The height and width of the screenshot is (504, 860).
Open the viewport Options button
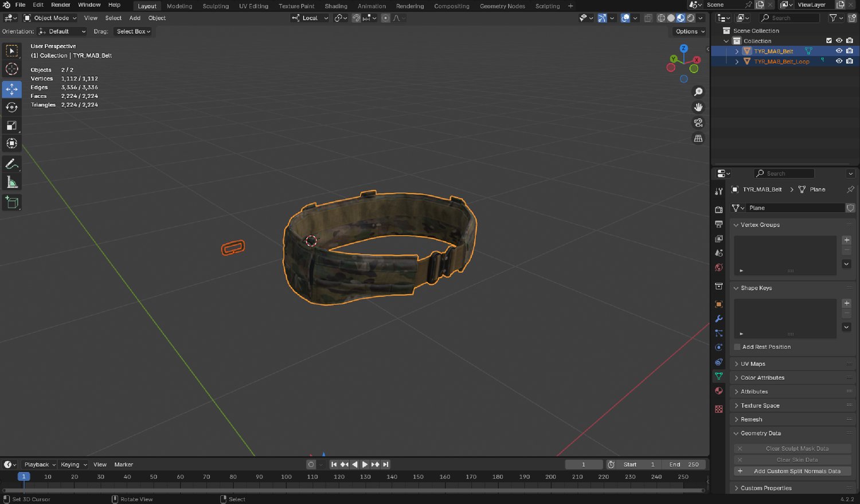click(689, 32)
